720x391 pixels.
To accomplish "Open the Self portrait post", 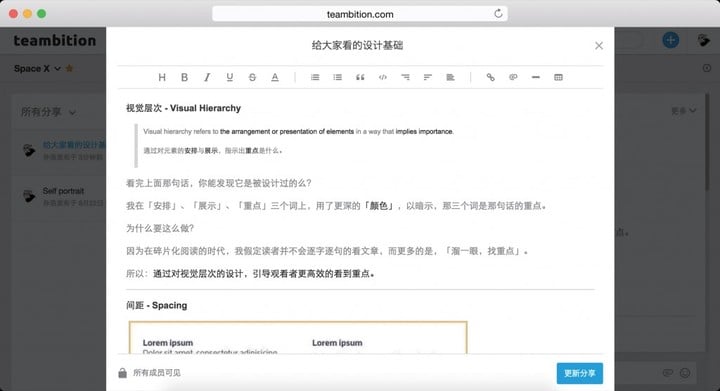I will point(63,191).
